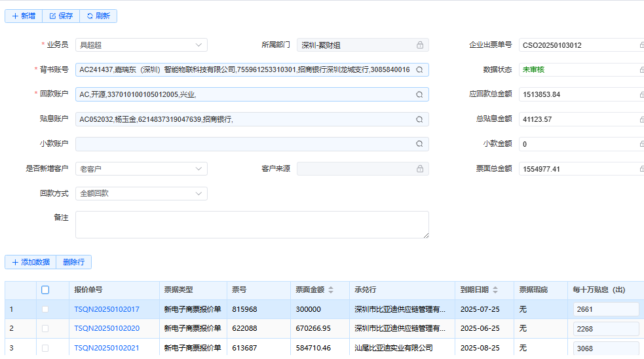Check the row 3 checkbox
The height and width of the screenshot is (359, 644).
pyautogui.click(x=45, y=349)
